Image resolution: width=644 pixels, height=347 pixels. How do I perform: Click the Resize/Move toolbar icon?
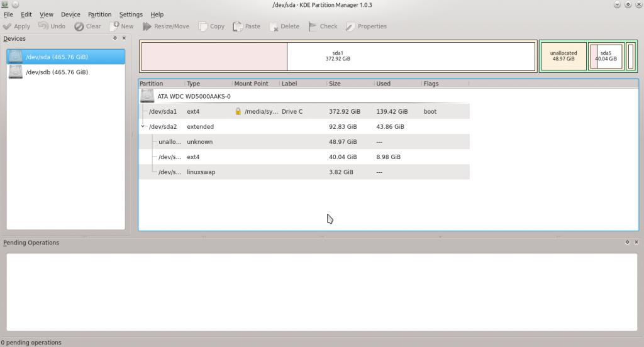pyautogui.click(x=147, y=26)
